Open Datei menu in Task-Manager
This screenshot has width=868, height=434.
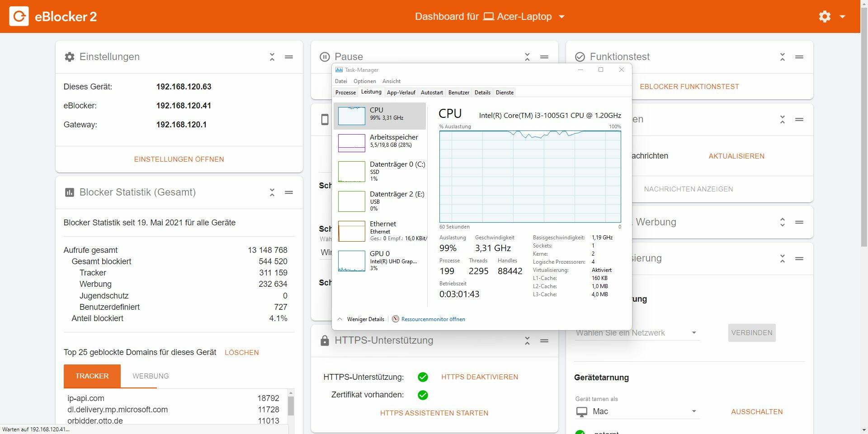pyautogui.click(x=341, y=81)
